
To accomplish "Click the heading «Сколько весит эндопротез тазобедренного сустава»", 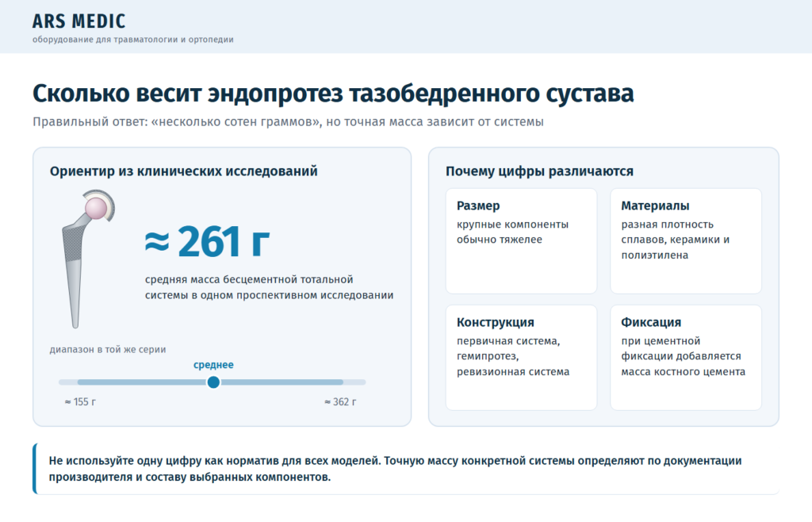I will pyautogui.click(x=333, y=94).
